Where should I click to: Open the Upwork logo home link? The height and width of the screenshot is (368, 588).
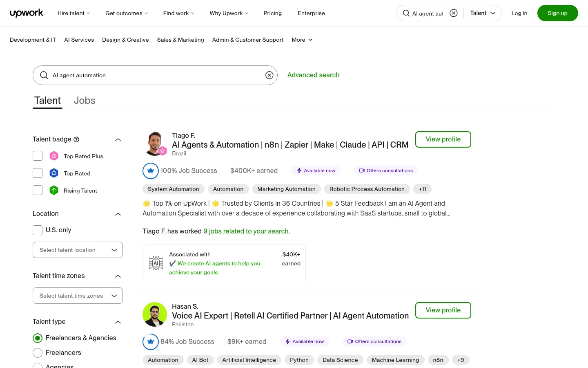[x=27, y=13]
